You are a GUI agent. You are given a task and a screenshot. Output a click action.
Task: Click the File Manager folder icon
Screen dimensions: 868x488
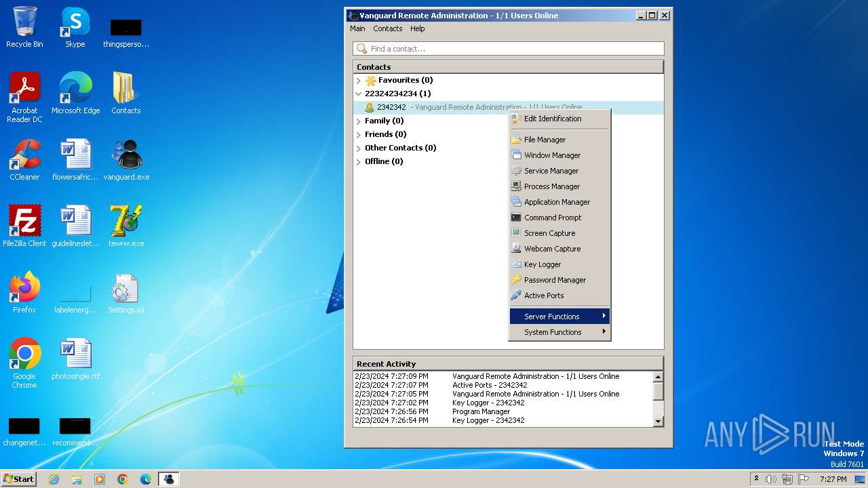click(x=516, y=140)
